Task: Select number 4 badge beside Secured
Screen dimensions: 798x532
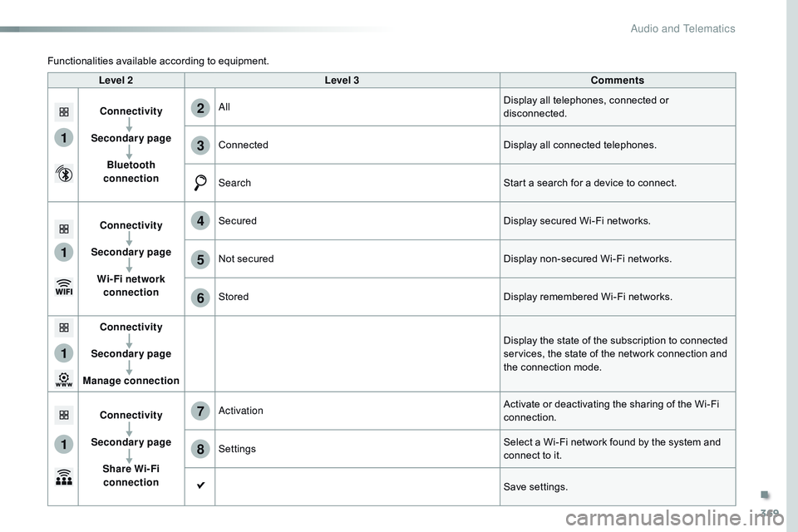Action: tap(200, 221)
